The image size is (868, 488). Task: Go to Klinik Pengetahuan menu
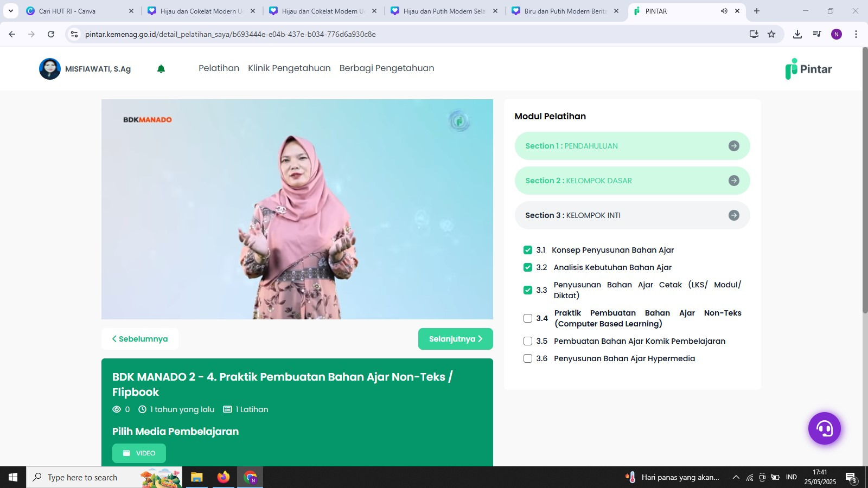tap(289, 68)
